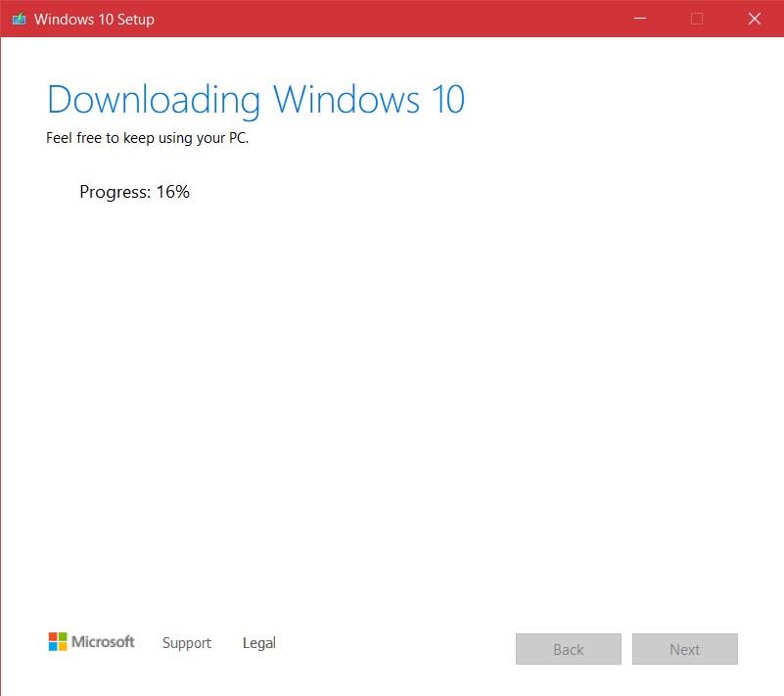Click the red left window border
784x696 pixels.
[1, 365]
